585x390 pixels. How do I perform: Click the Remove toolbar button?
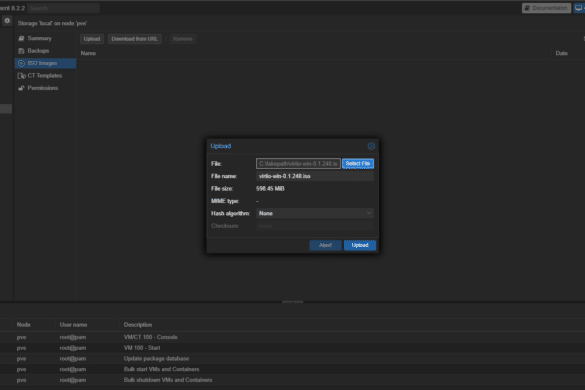183,39
